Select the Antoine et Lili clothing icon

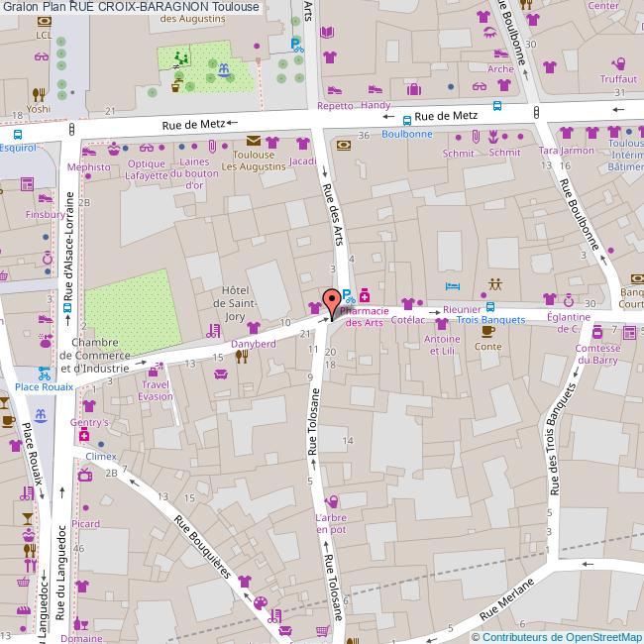(x=441, y=324)
